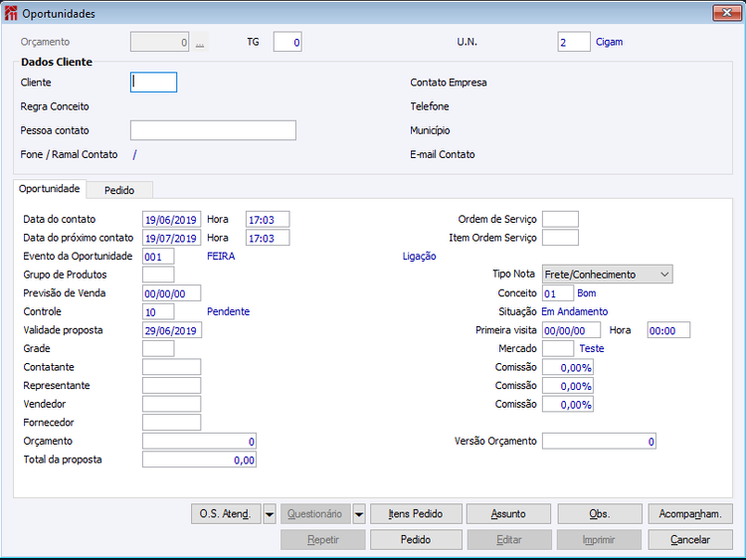Viewport: 746px width, 560px height.
Task: Expand the Tipo Nota combo box
Action: point(664,275)
